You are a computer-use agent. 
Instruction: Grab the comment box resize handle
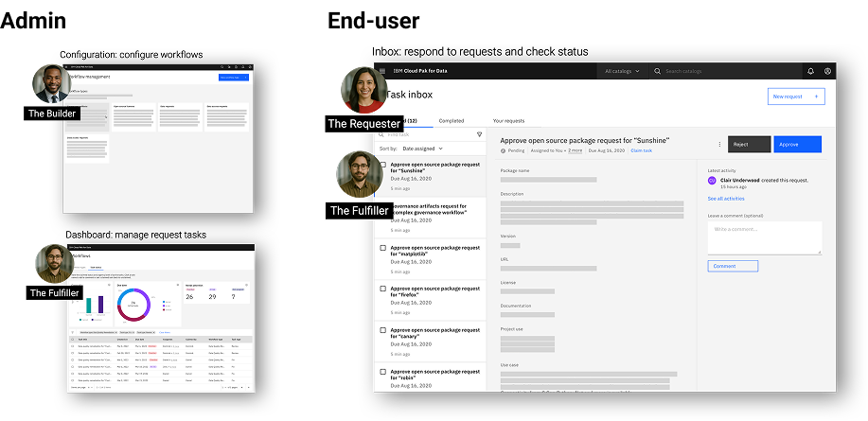819,251
